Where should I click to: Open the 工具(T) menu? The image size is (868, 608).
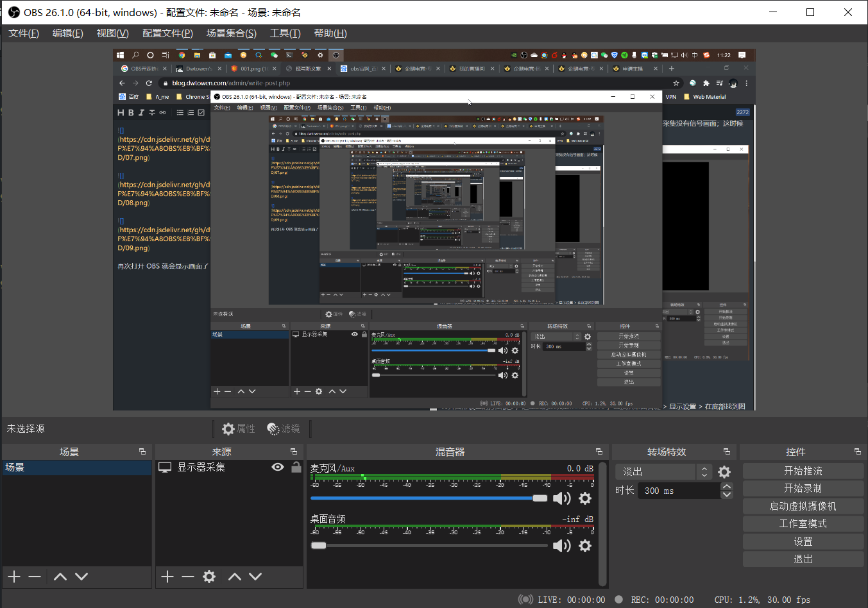pos(285,33)
